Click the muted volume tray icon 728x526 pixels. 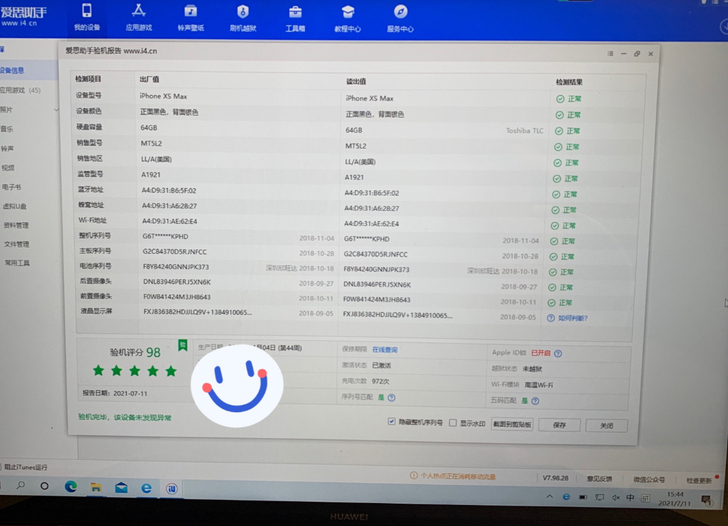click(x=616, y=498)
